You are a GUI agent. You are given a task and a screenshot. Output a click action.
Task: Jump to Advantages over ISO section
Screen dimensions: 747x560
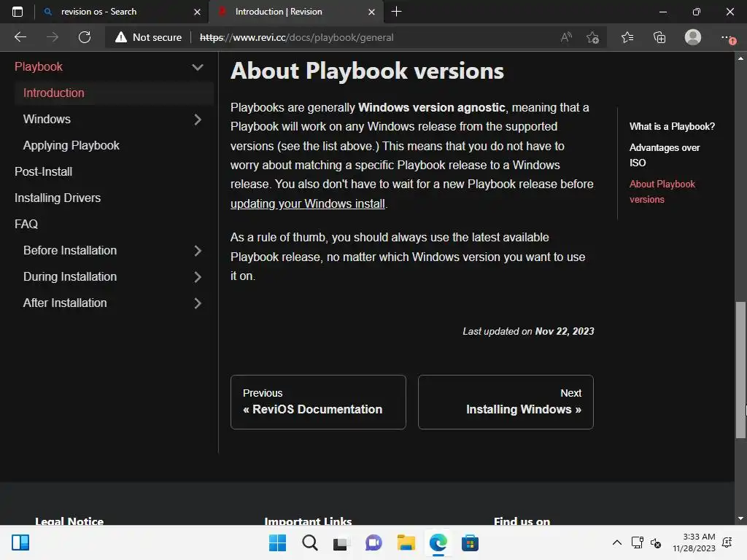click(x=664, y=155)
